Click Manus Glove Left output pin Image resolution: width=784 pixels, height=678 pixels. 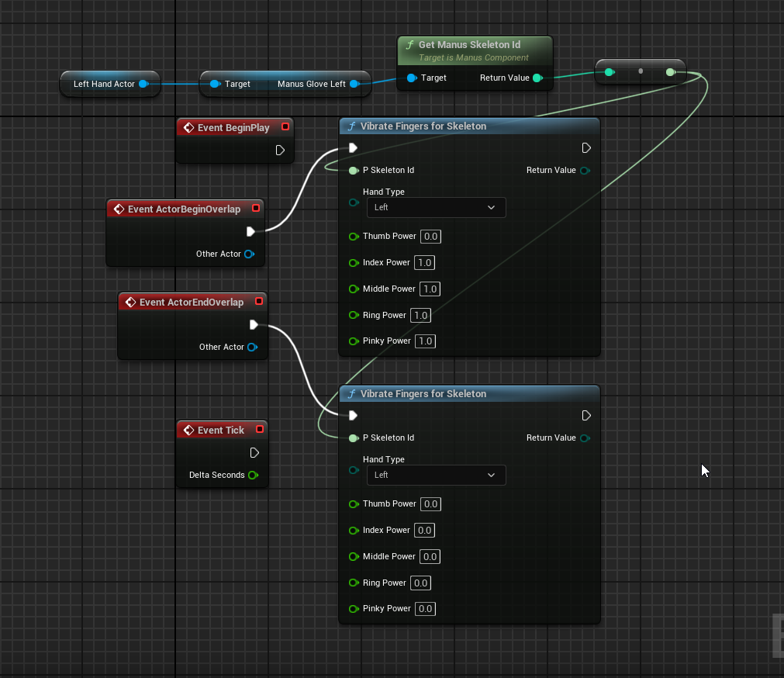354,84
